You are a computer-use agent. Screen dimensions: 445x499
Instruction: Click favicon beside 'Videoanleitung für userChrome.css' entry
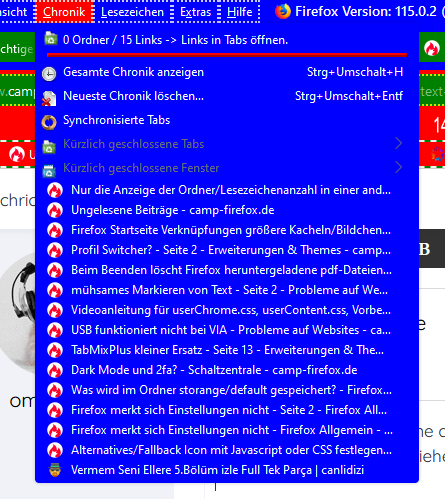55,310
